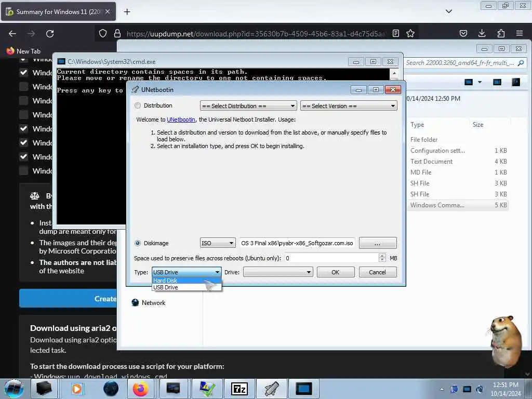Show hidden system tray icons arrow
The image size is (532, 399).
tap(442, 389)
